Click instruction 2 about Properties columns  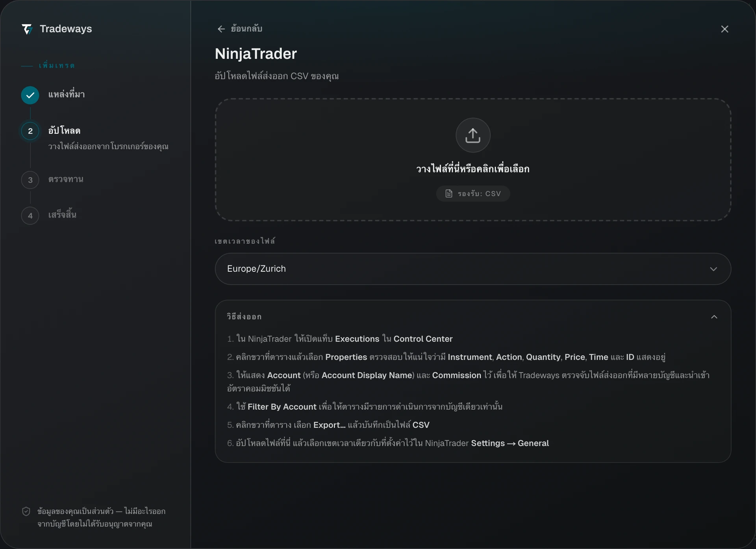tap(446, 357)
